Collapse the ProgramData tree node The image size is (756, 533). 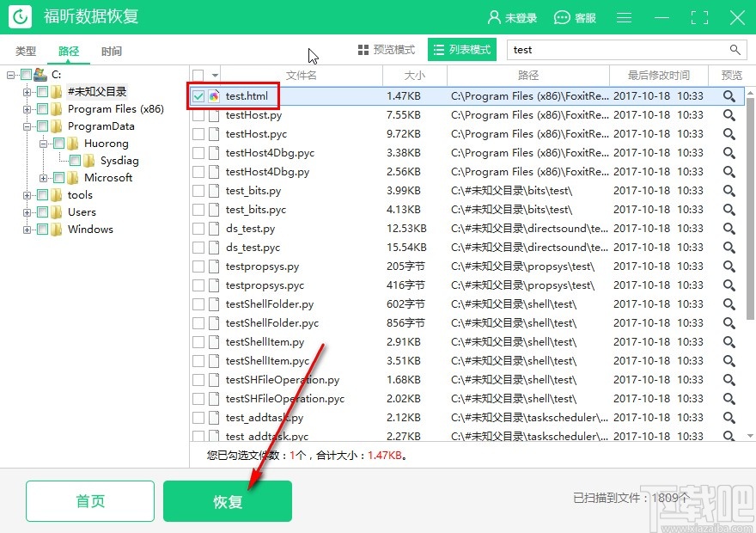pos(27,126)
